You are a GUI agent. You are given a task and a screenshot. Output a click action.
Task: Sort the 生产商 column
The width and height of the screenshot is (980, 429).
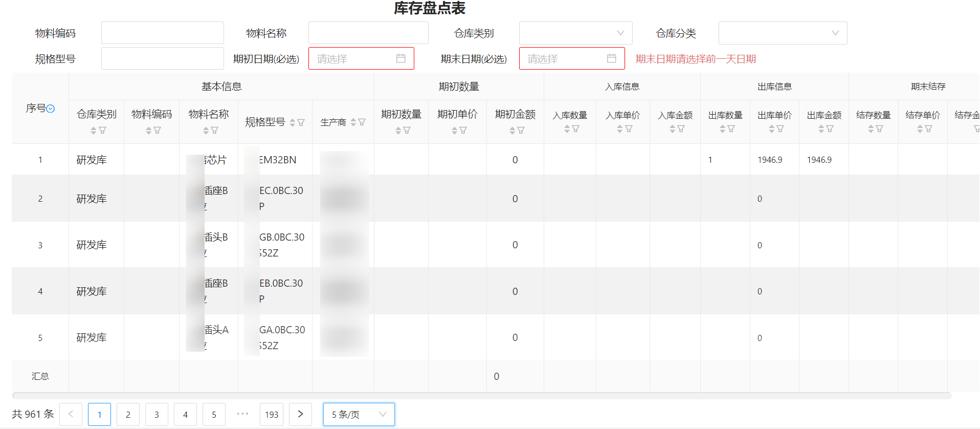(x=353, y=122)
